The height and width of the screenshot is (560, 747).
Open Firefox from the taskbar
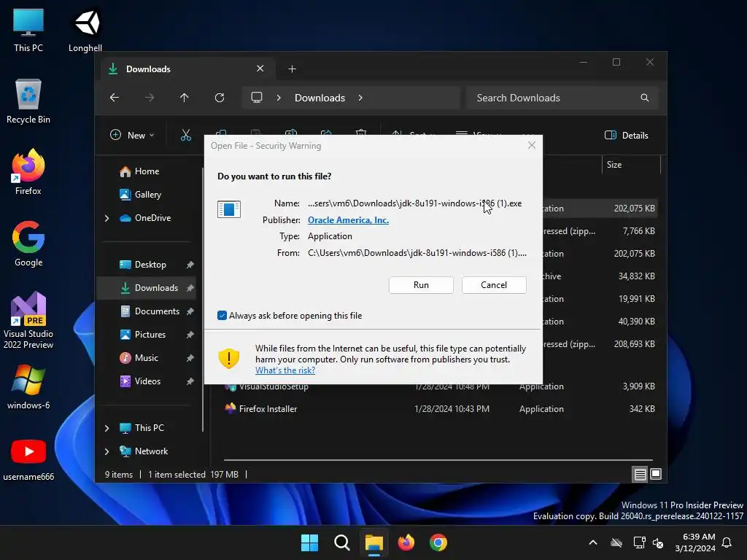[x=406, y=542]
